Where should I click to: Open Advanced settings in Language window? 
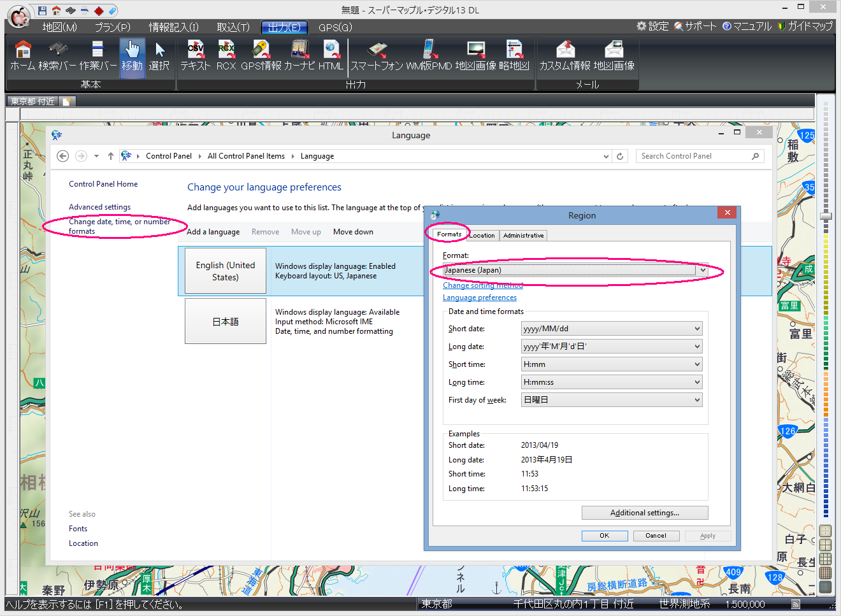(x=99, y=207)
